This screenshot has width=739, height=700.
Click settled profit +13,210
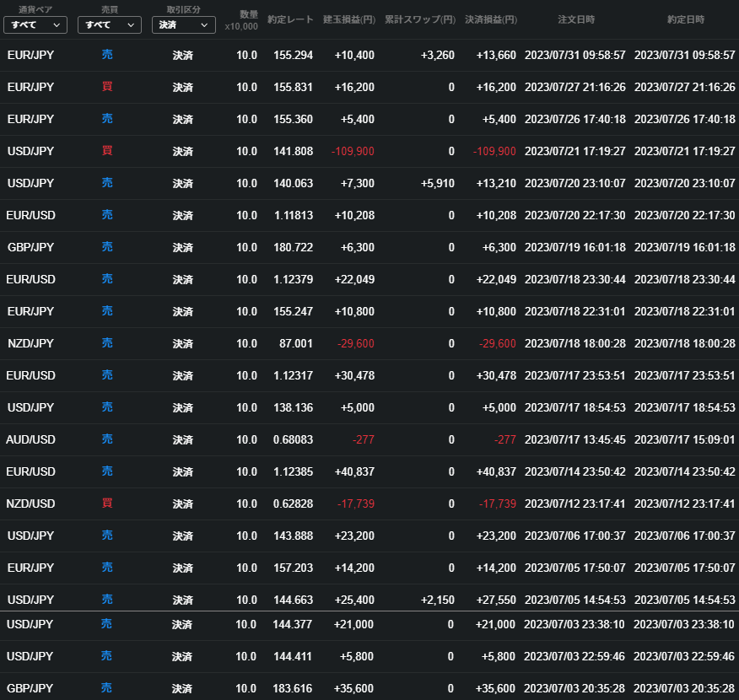(x=496, y=183)
